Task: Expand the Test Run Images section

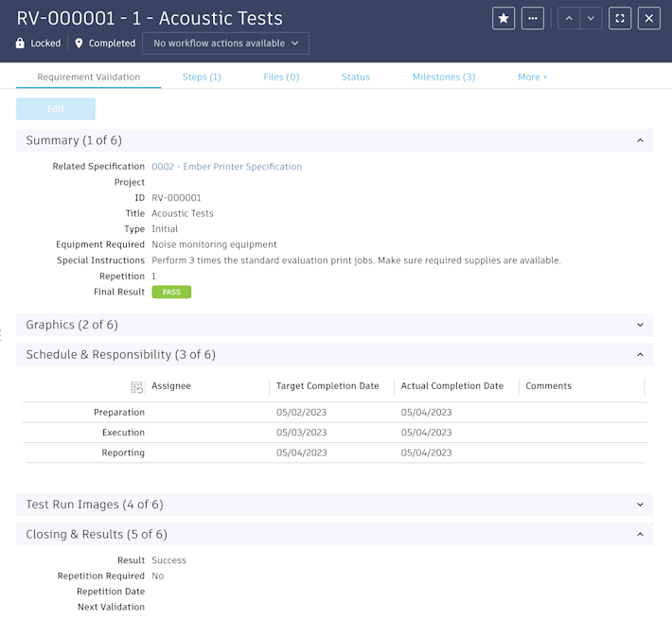Action: coord(640,505)
